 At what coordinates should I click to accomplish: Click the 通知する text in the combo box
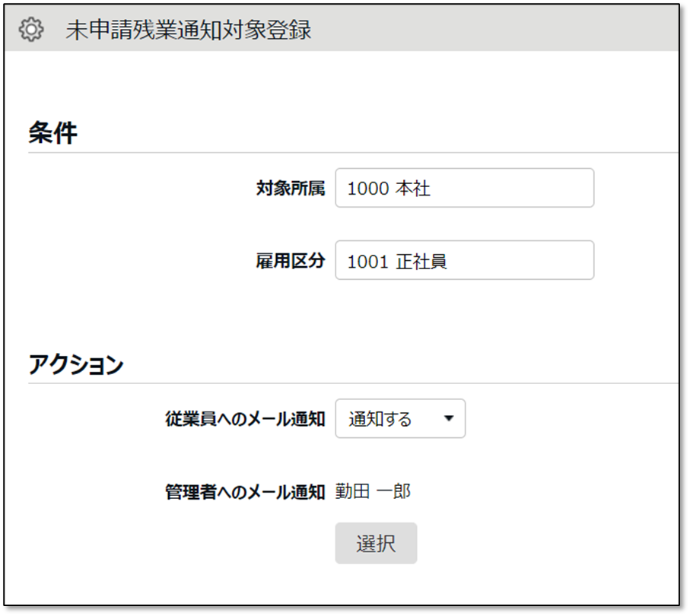(380, 419)
